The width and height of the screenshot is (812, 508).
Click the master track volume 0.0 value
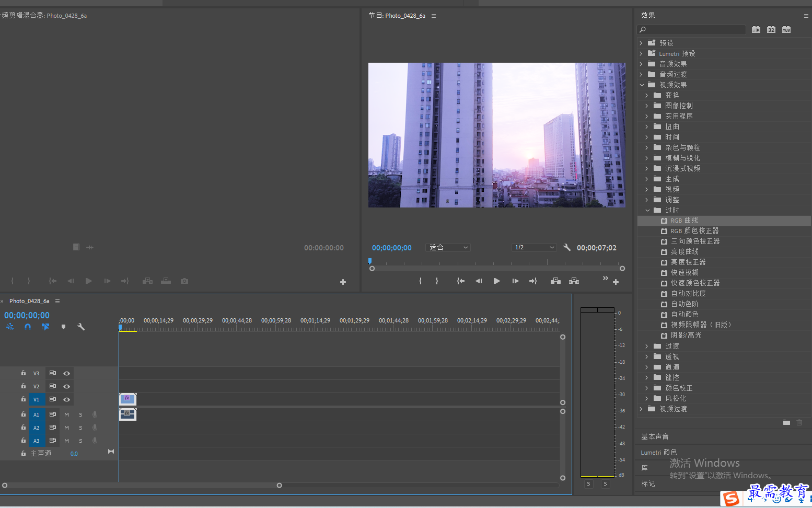click(x=74, y=454)
